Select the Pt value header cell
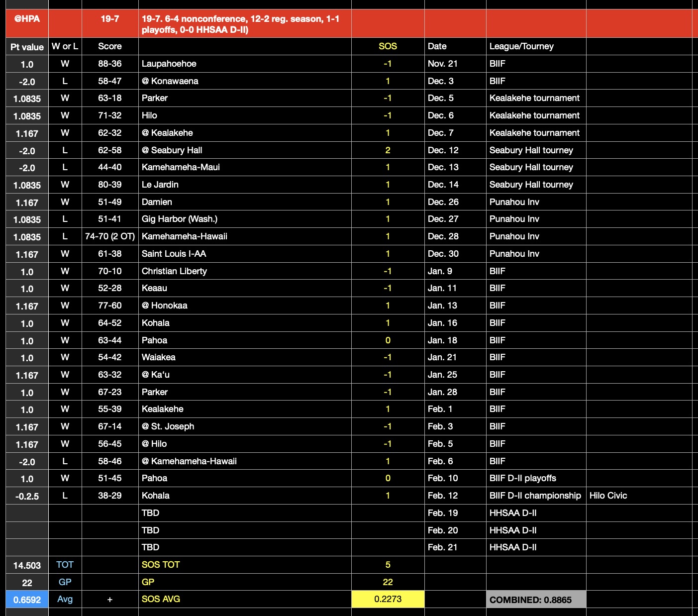698x616 pixels. click(x=27, y=47)
